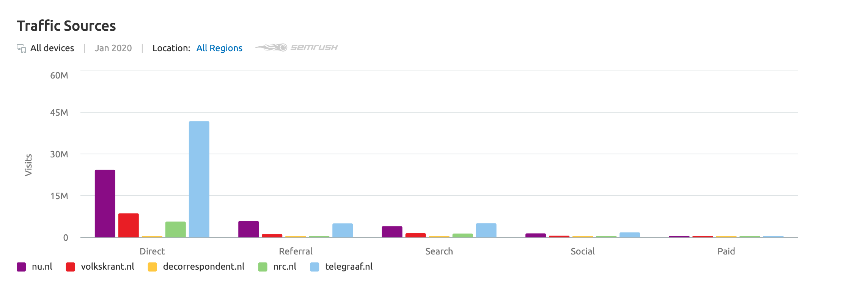Toggle volkskrant.nl red legend swatch
Viewport: 868px width, 292px height.
pyautogui.click(x=71, y=267)
